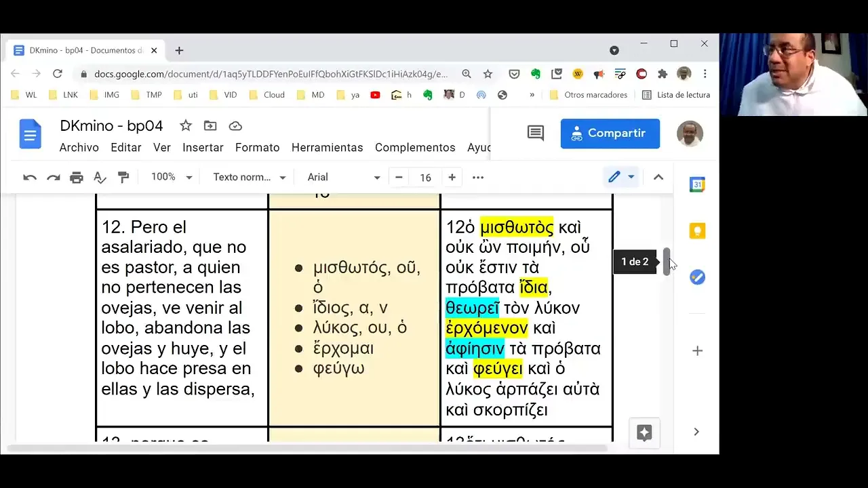Select the paint format tool
The width and height of the screenshot is (868, 488).
pos(123,178)
